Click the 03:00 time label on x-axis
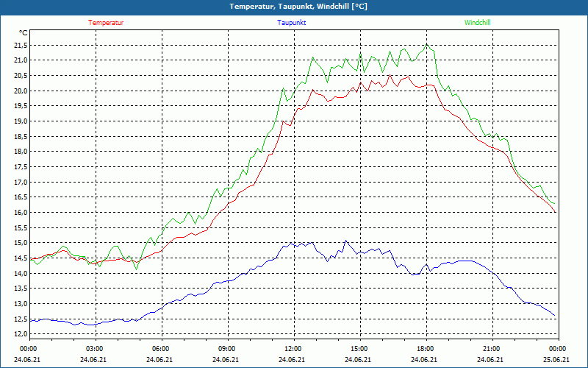Screen dimensions: 588x368 [x=96, y=349]
